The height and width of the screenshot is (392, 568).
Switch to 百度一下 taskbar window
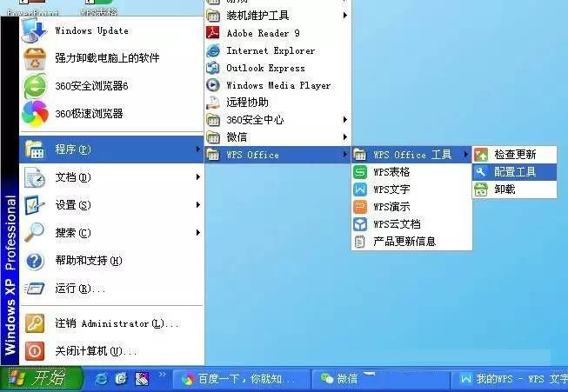click(241, 379)
